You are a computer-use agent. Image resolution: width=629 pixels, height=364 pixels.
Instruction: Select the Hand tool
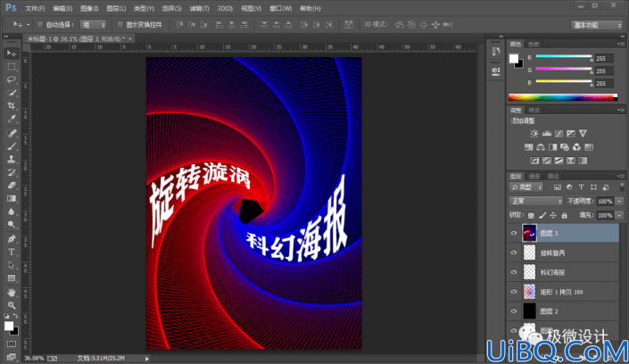[12, 292]
